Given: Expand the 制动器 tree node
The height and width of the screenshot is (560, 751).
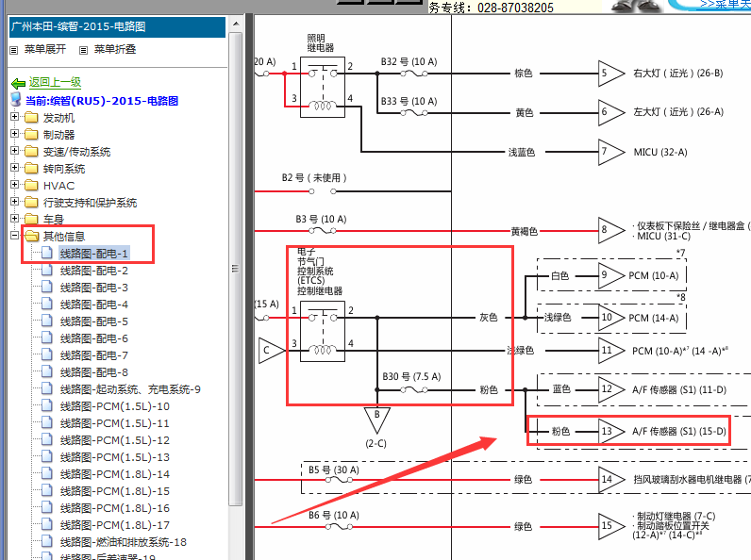Looking at the screenshot, I should (14, 134).
